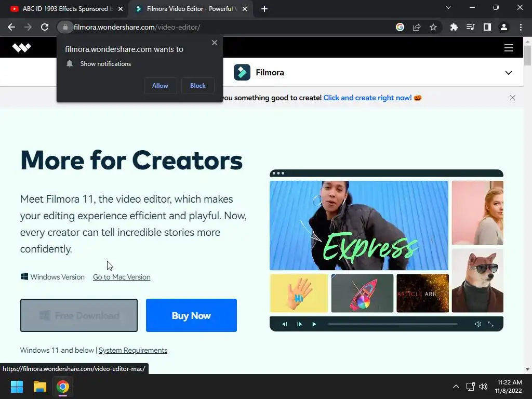Click the bell icon beside Show notifications
Image resolution: width=532 pixels, height=399 pixels.
[70, 64]
